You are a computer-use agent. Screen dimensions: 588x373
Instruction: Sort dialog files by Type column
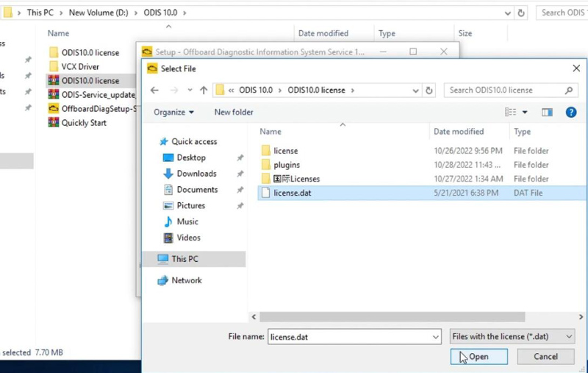pyautogui.click(x=522, y=132)
